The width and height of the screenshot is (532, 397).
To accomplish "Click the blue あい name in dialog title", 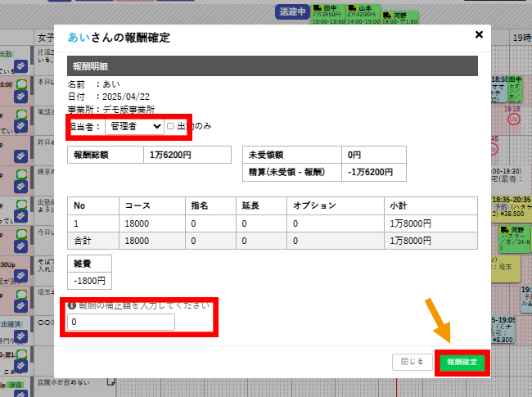I will (x=79, y=38).
